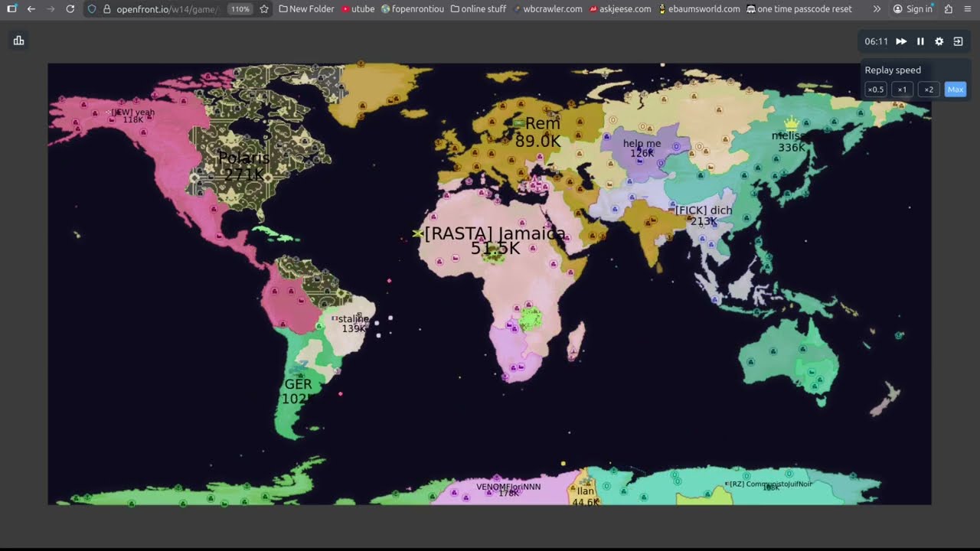
Task: Open the wbcrawler.com bookmark
Action: coord(547,9)
